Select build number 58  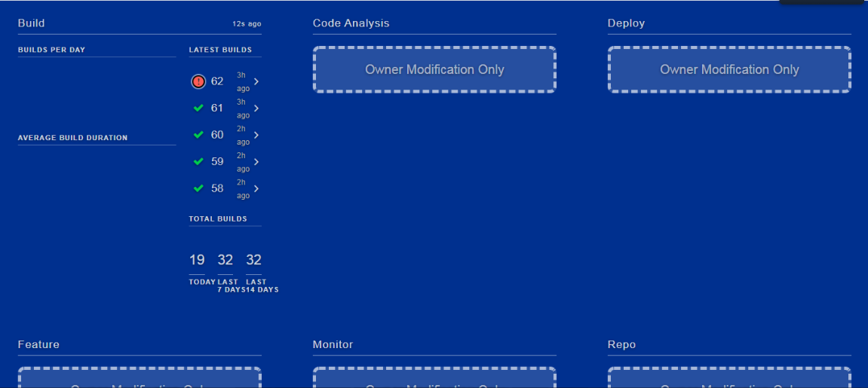point(217,188)
